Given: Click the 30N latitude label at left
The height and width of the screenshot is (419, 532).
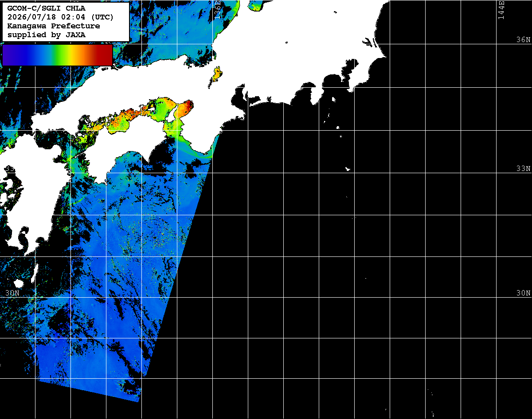Looking at the screenshot, I should point(12,293).
